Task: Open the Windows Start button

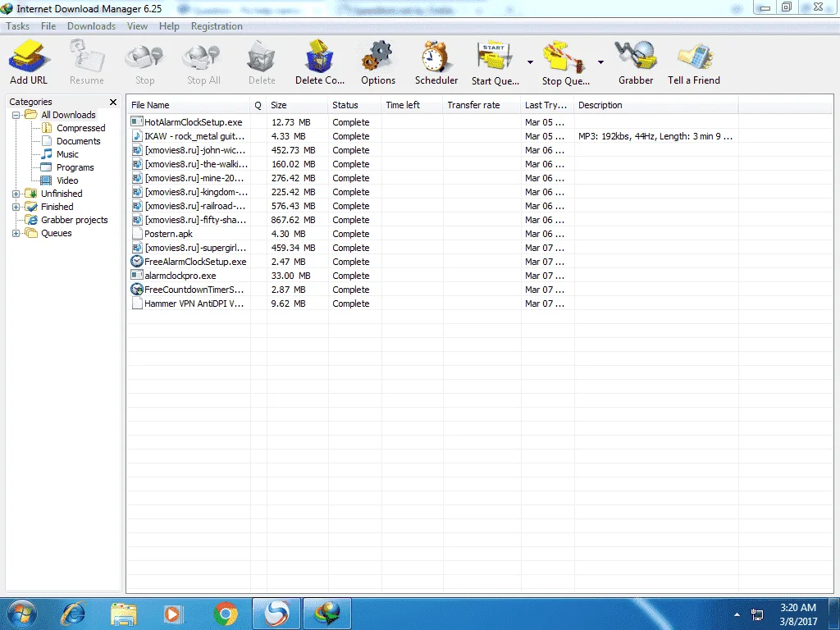Action: tap(22, 614)
